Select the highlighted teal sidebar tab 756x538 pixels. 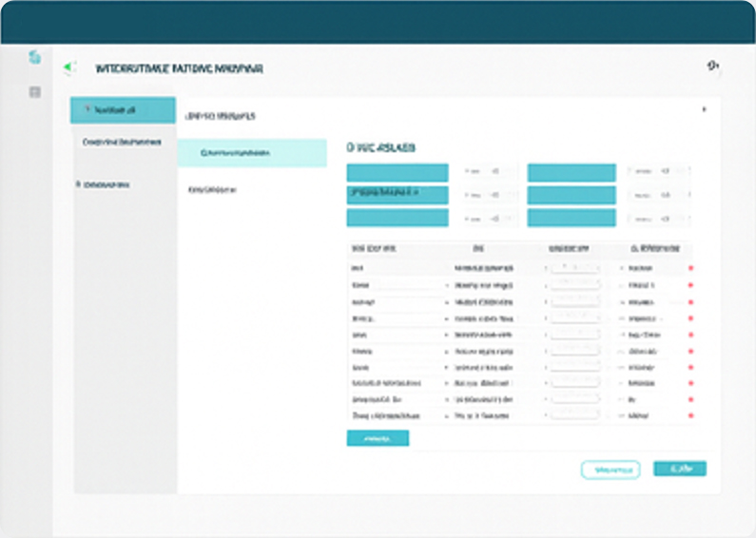pos(123,110)
